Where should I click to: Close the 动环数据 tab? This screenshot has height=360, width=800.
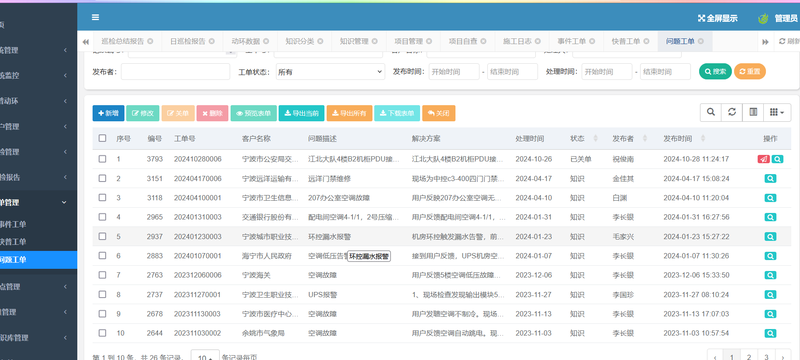click(265, 41)
